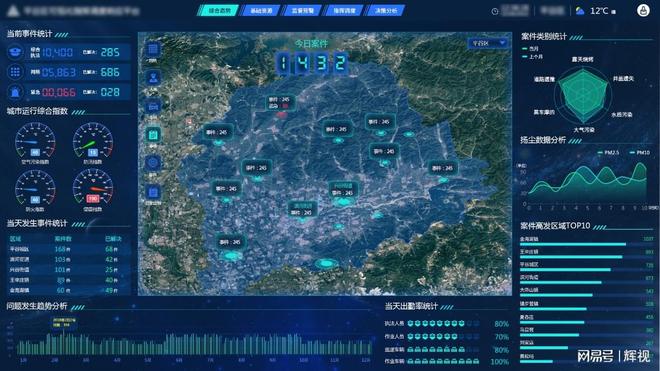This screenshot has width=660, height=371.
Task: Open the 决策分析 tab
Action: point(386,11)
